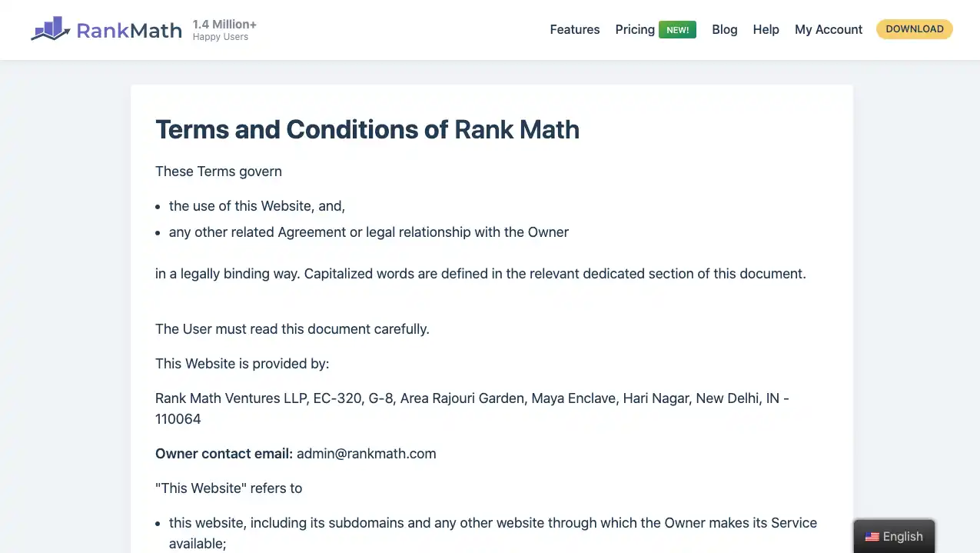Click 'The User must read this document carefully' line

292,329
